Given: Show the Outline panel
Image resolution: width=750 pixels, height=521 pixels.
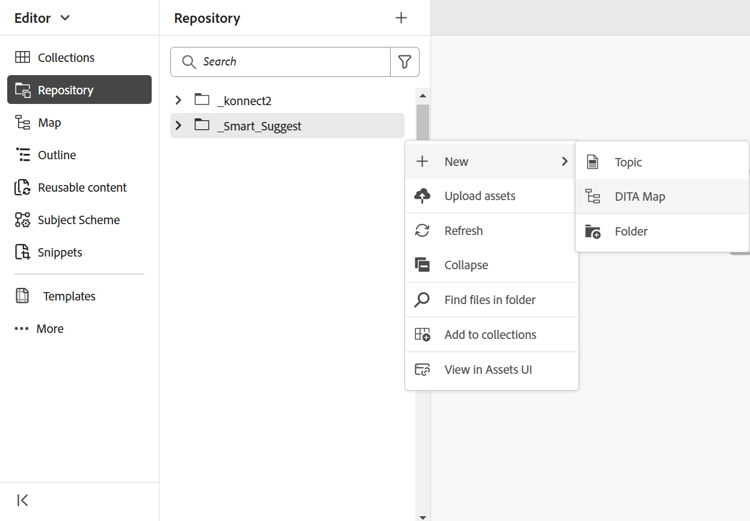Looking at the screenshot, I should click(56, 155).
